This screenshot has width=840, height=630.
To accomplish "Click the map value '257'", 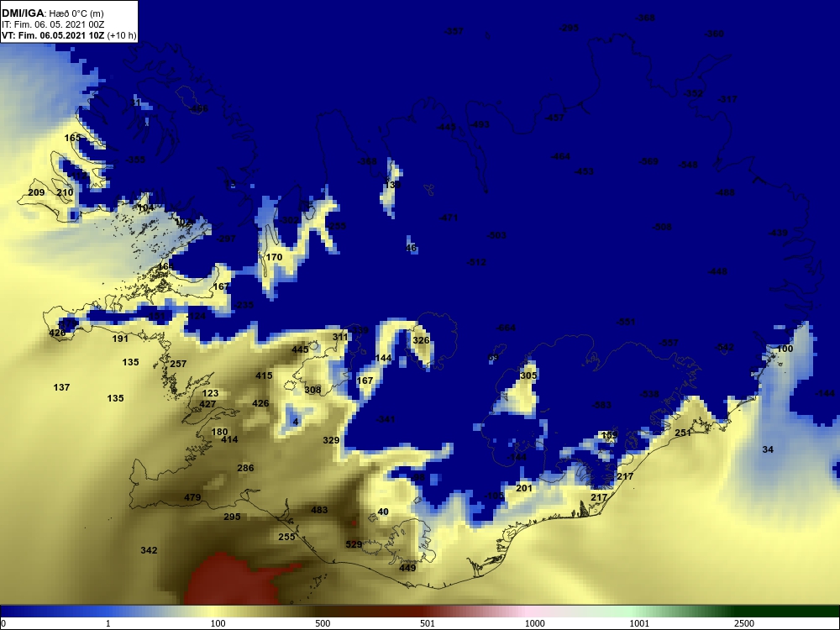I will [178, 364].
